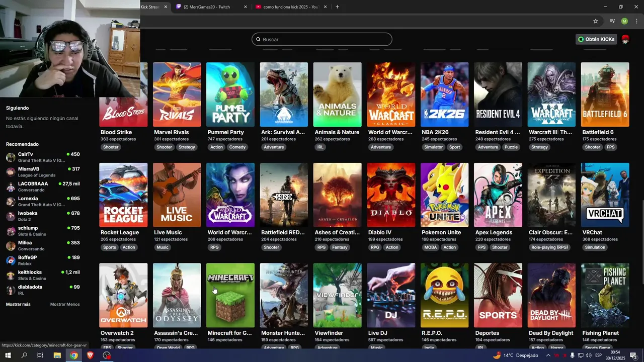Open Marvel Rivals category thumbnail

tap(177, 95)
